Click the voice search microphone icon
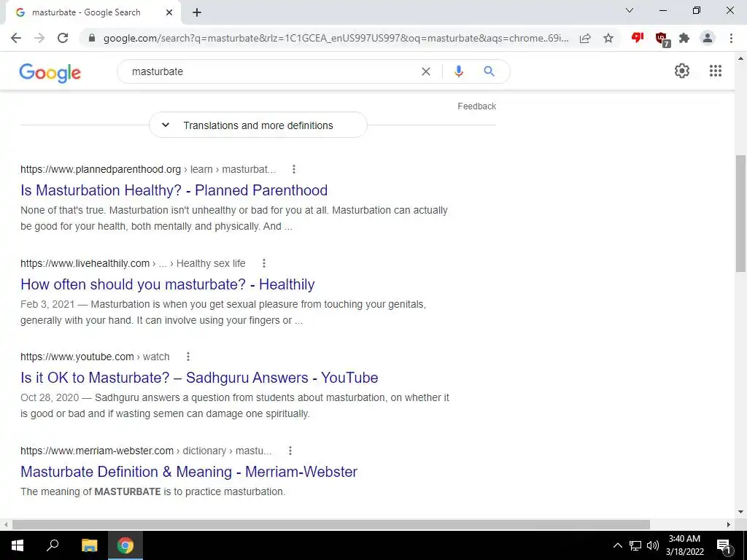This screenshot has width=747, height=560. pos(458,71)
